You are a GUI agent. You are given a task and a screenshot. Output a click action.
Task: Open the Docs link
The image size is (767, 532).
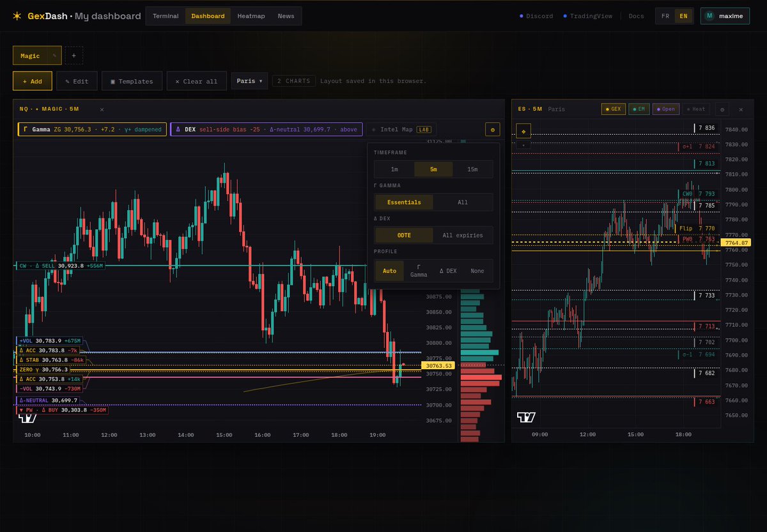click(x=636, y=16)
